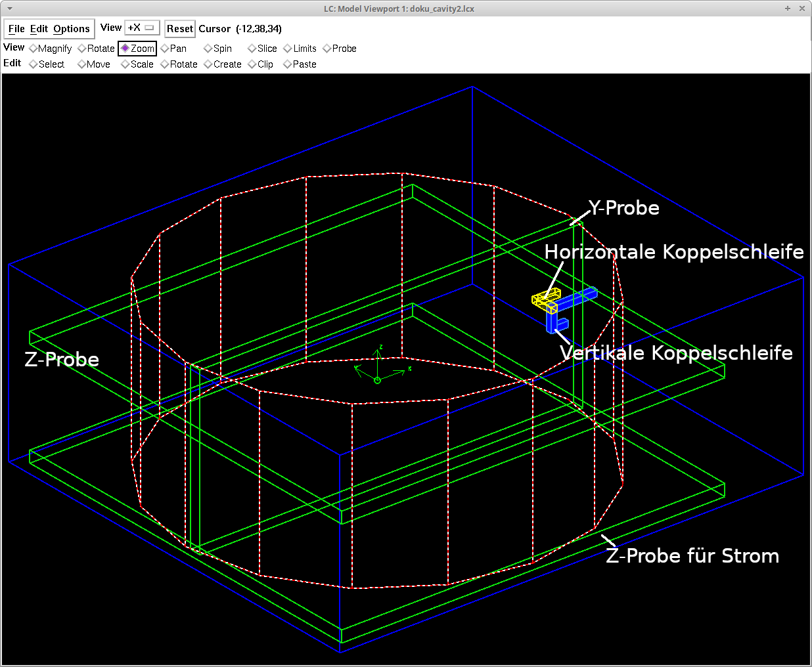Select the Spin view tool
Image resolution: width=812 pixels, height=667 pixels.
pos(217,48)
